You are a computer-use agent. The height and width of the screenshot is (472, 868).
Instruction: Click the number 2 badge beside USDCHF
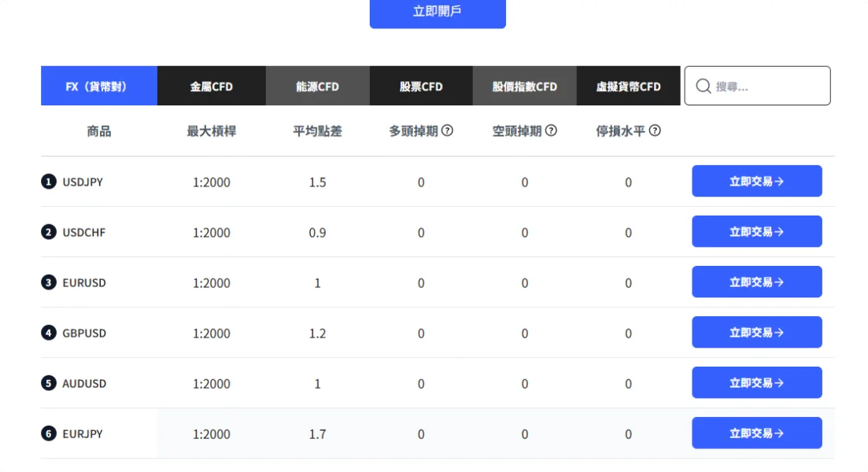pyautogui.click(x=49, y=232)
